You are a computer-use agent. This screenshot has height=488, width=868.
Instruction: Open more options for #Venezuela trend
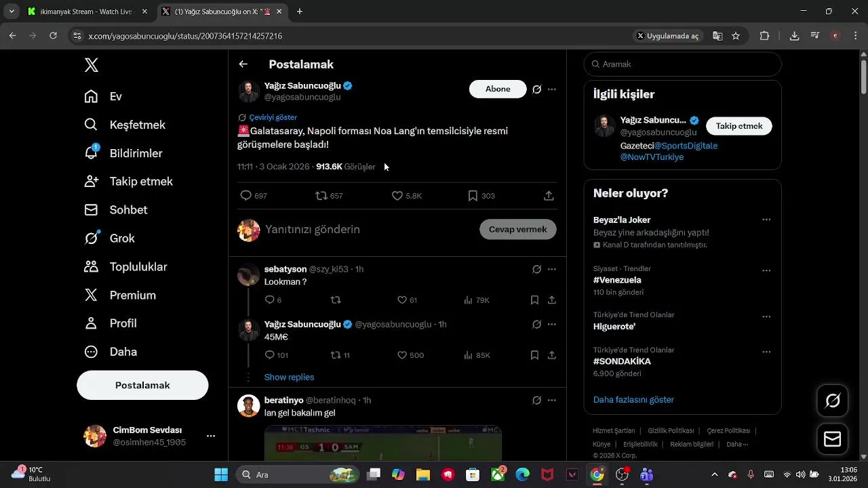coord(766,270)
